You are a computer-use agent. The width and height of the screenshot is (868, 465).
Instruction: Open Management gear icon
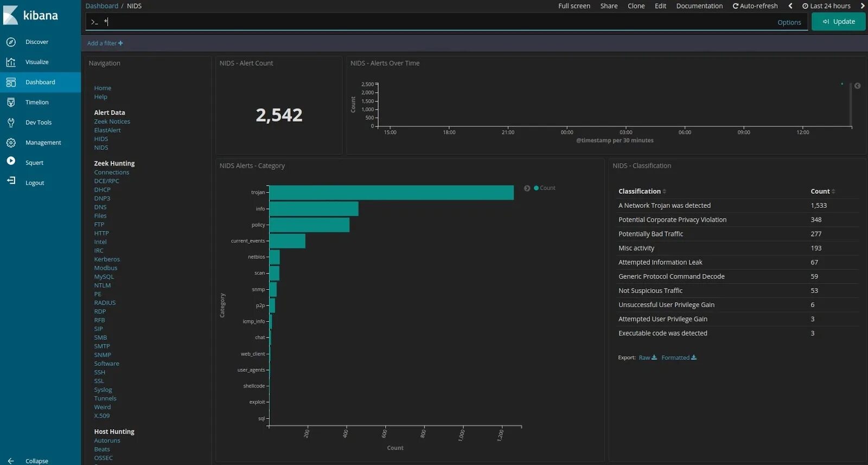click(x=11, y=143)
